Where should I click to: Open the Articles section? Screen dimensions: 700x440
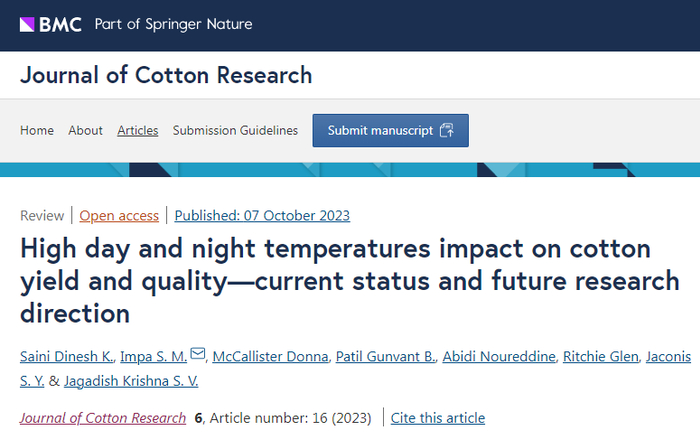137,130
